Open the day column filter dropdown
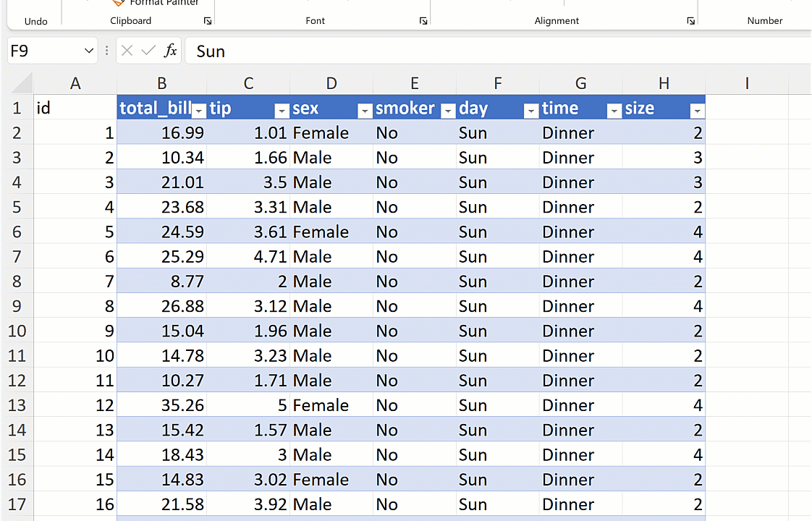The height and width of the screenshot is (521, 812). coord(531,110)
